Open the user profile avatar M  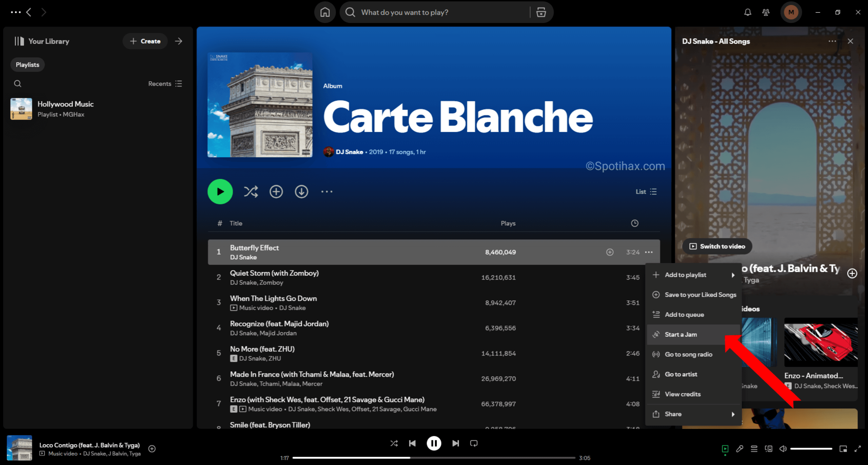[791, 13]
